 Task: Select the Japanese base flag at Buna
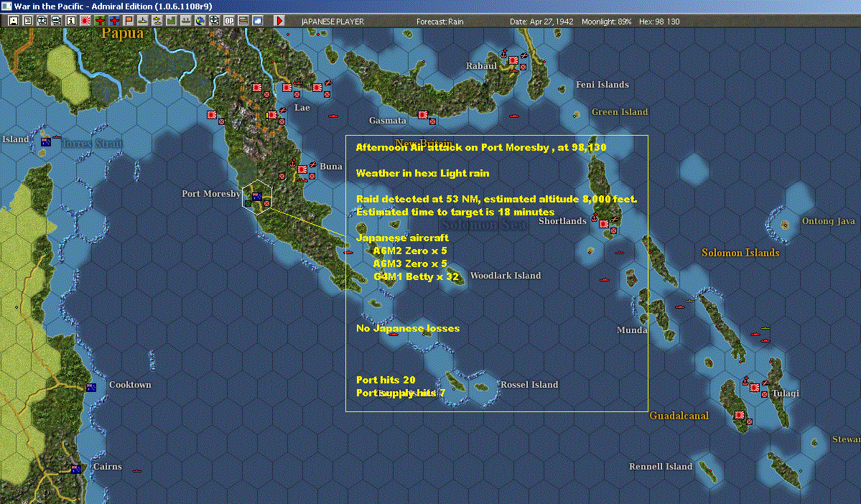(302, 169)
